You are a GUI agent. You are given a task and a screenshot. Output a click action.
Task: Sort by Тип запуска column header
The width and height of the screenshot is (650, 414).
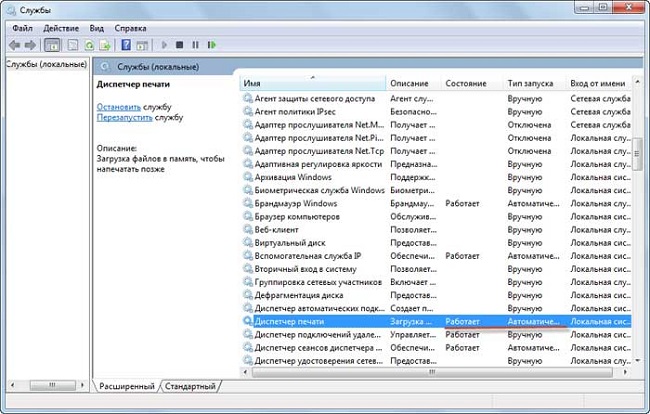click(x=534, y=83)
